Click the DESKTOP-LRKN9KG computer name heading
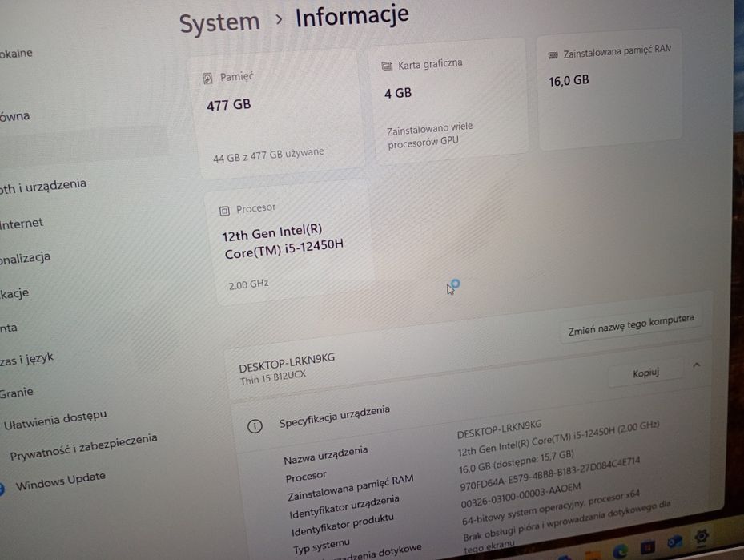Viewport: 744px width, 560px height. pyautogui.click(x=287, y=363)
